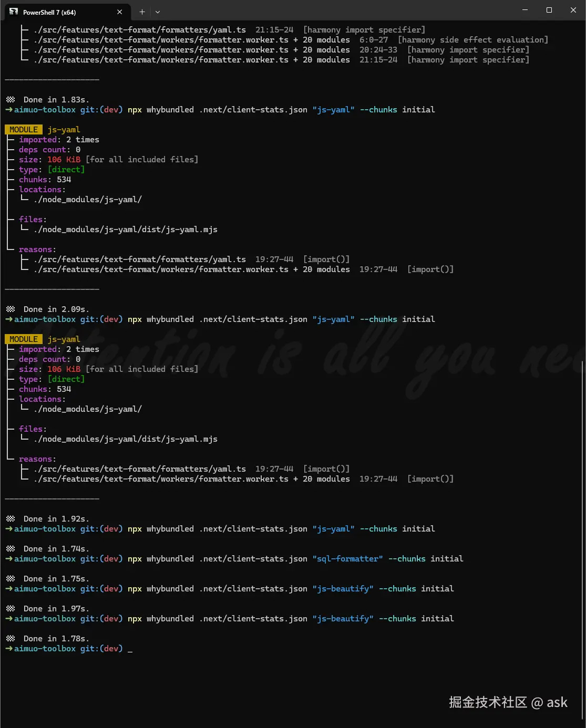Open the new-tab profiles dropdown arrow
This screenshot has height=728, width=586.
click(158, 12)
